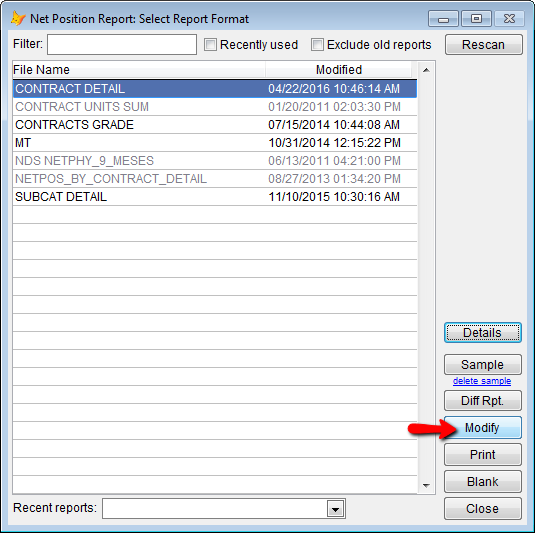Open Details for the selected report
Viewport: 535px width, 533px height.
click(x=483, y=332)
